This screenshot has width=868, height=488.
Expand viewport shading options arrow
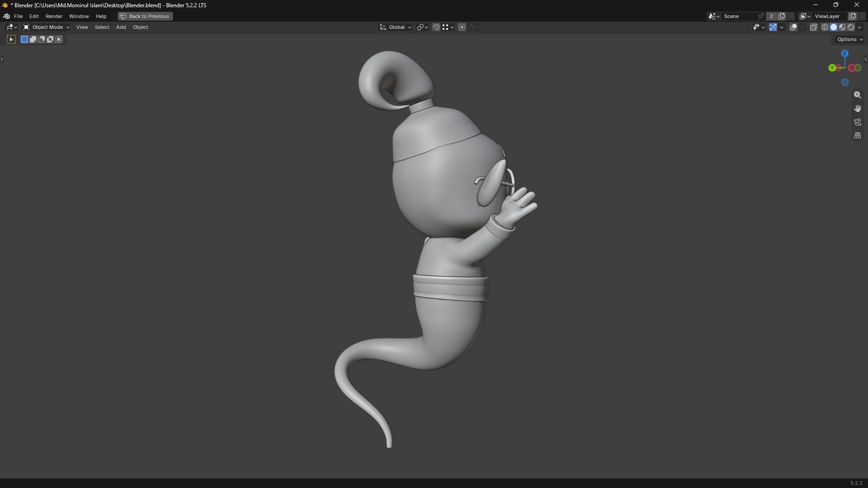(860, 27)
